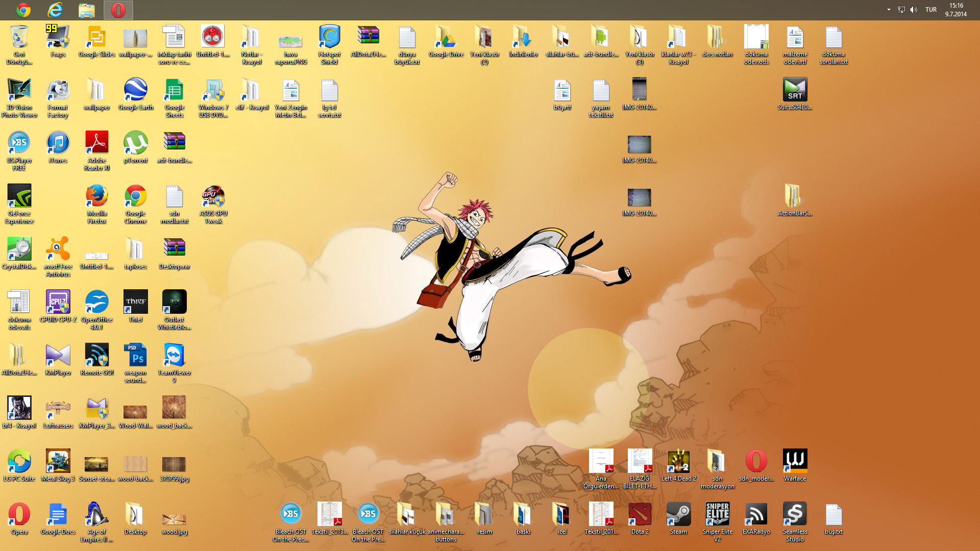Open Remote GO! shortcut
The height and width of the screenshot is (551, 980).
[x=97, y=360]
